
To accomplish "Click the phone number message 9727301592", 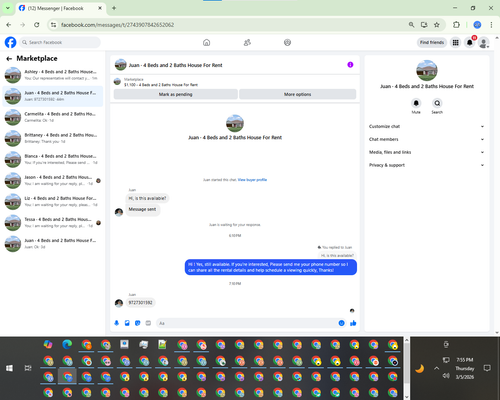I will click(140, 303).
